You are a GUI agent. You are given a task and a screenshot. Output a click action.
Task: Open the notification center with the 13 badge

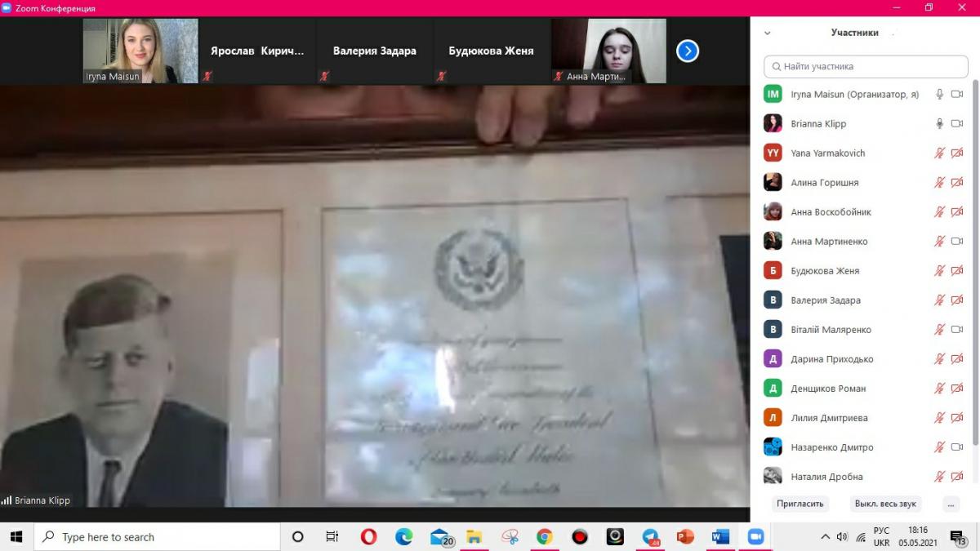pyautogui.click(x=957, y=536)
